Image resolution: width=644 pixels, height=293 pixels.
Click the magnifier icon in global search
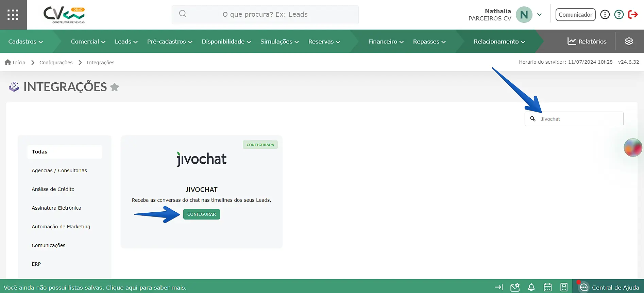(183, 14)
